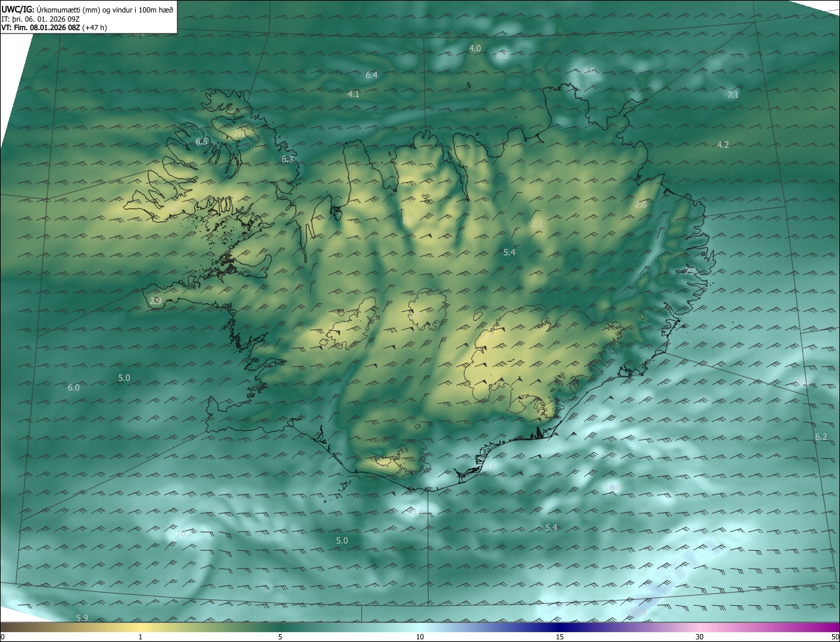The image size is (840, 642).
Task: Click the 0 tick on the color scale
Action: point(3,637)
